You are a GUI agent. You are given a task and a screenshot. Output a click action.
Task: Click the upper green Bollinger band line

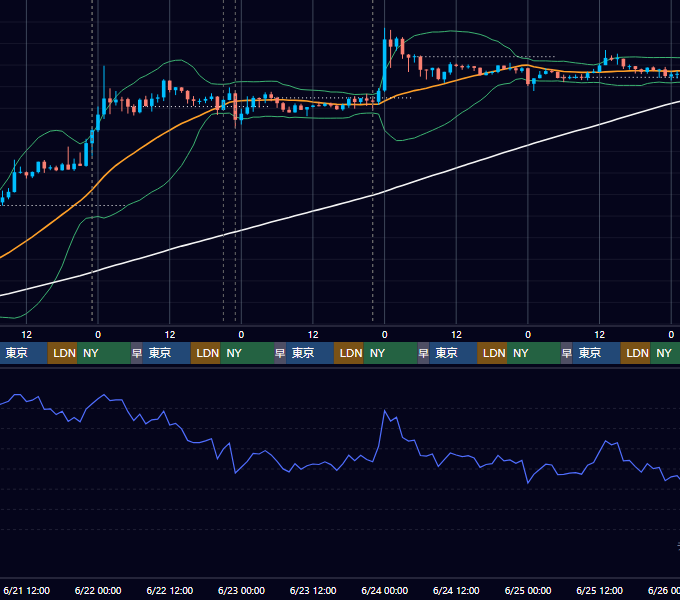(x=451, y=31)
